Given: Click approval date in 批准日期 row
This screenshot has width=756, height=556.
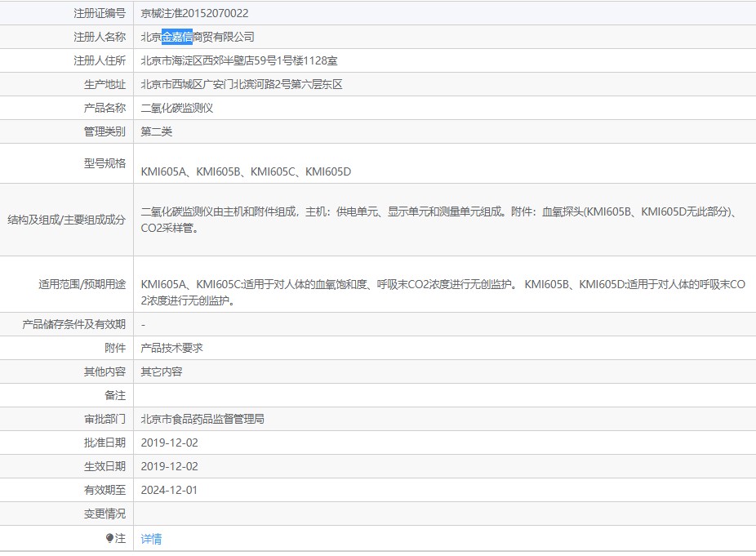Looking at the screenshot, I should coord(169,443).
